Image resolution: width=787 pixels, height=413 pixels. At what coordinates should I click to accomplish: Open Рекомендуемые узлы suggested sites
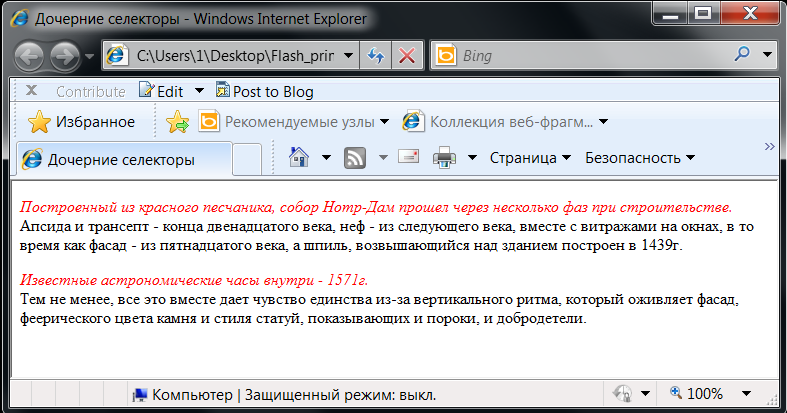coord(294,122)
